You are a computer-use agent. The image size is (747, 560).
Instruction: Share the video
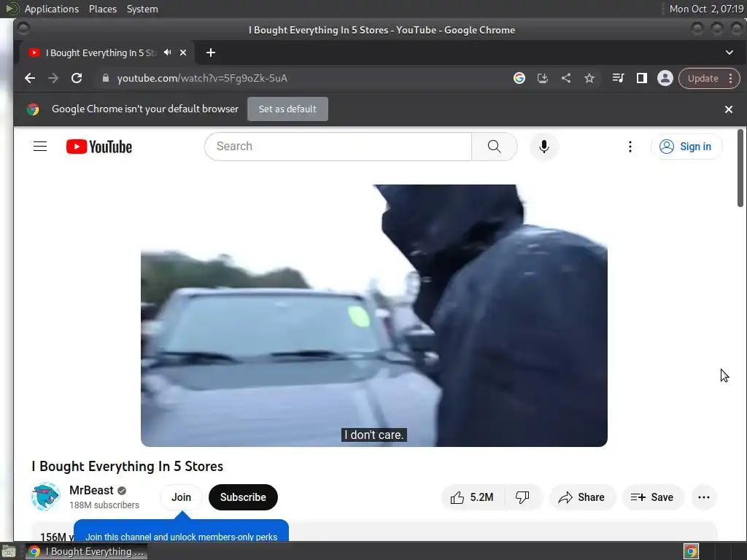click(582, 497)
